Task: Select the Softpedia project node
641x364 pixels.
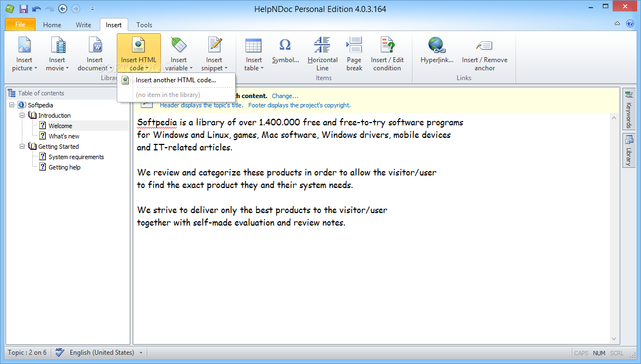Action: (40, 105)
